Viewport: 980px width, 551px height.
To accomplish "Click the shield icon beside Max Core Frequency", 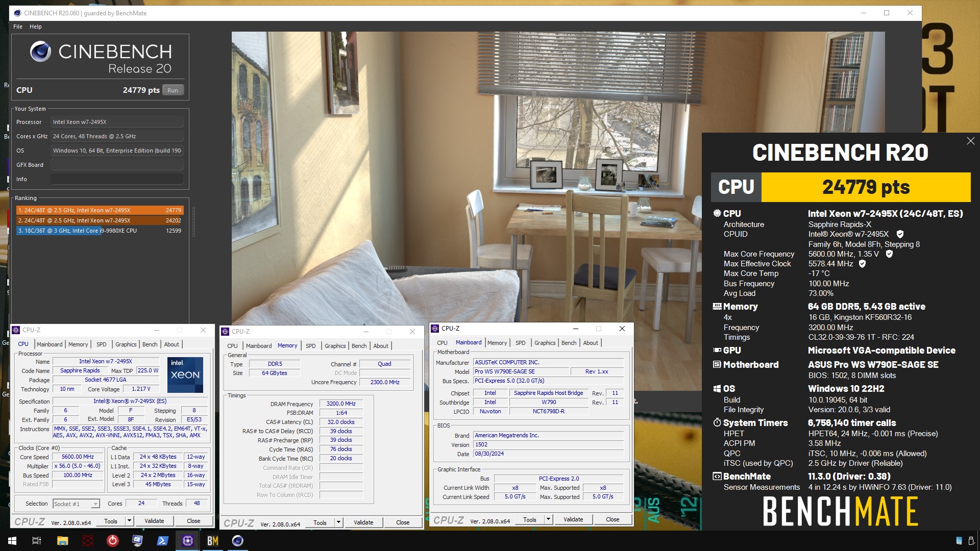I will tap(889, 254).
